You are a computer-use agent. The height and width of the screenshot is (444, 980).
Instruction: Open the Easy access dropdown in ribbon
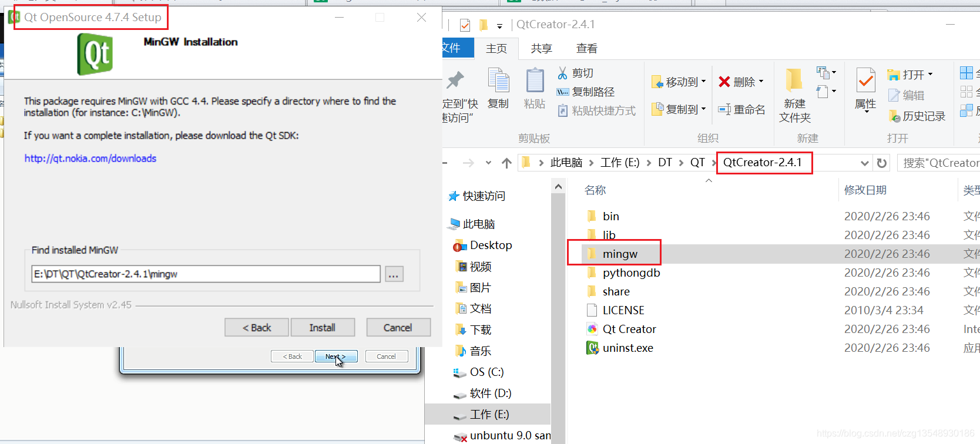[826, 92]
